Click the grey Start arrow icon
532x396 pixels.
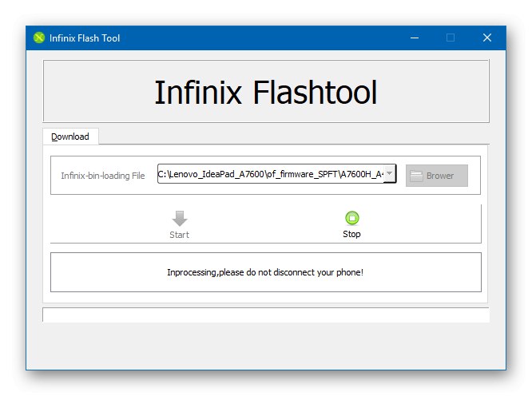(x=180, y=218)
